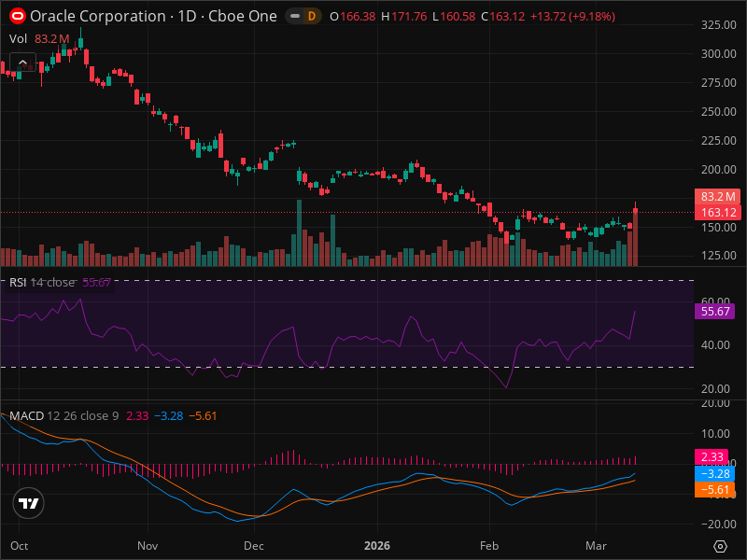Collapse the indicator legend with the chevron
This screenshot has height=560, width=747.
click(x=22, y=63)
